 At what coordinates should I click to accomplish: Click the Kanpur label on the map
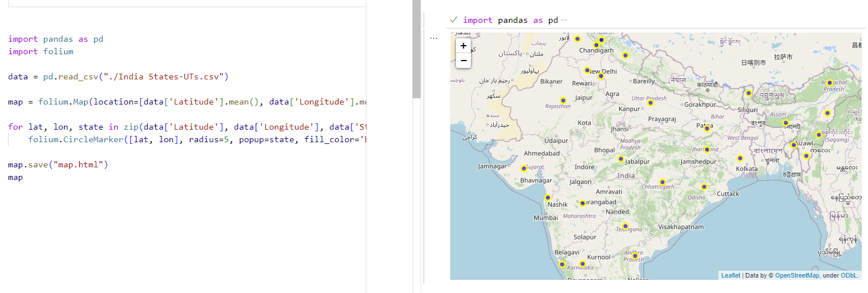629,109
